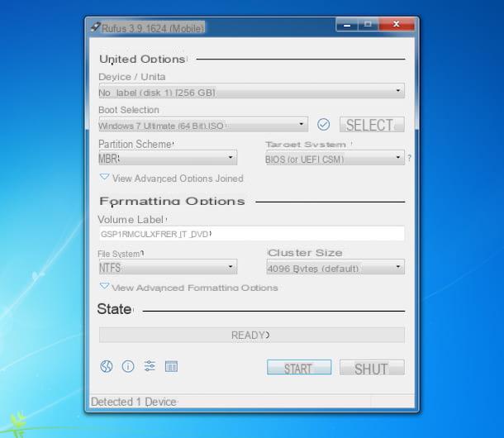The image size is (504, 438).
Task: Click the SHUT button
Action: pyautogui.click(x=372, y=367)
